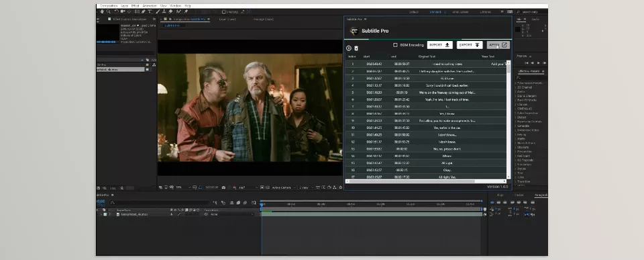Take a snapshot with the viewer camera icon
The image size is (644, 260).
pos(223,187)
